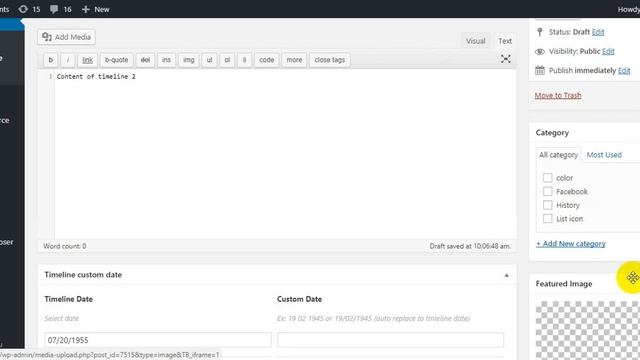The height and width of the screenshot is (360, 640).
Task: Insert an li list item tag
Action: 244,60
